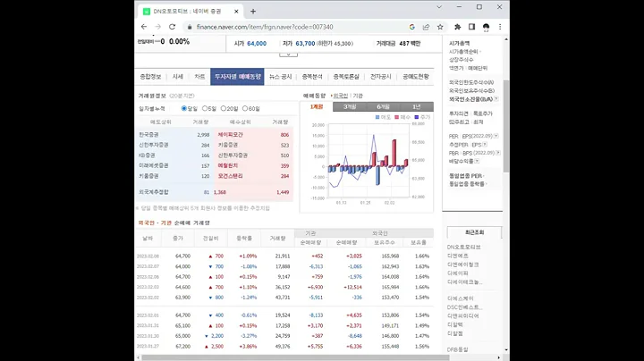Click the help icon beside 외국인소진율
This screenshot has width=644, height=361.
496,99
